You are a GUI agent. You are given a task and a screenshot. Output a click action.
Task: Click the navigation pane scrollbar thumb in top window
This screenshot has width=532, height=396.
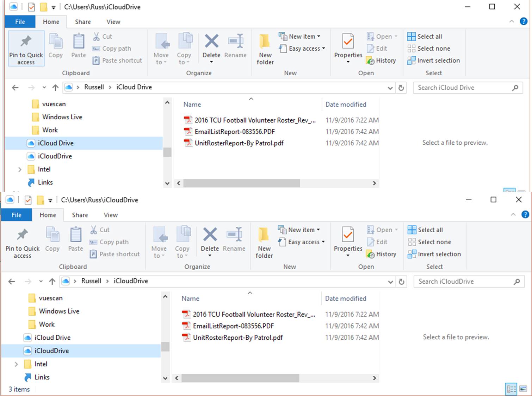[x=167, y=152]
